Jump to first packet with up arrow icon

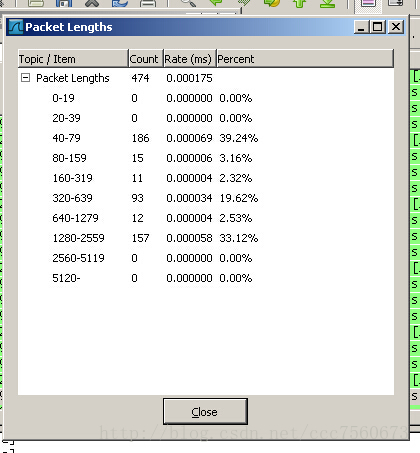pyautogui.click(x=299, y=3)
